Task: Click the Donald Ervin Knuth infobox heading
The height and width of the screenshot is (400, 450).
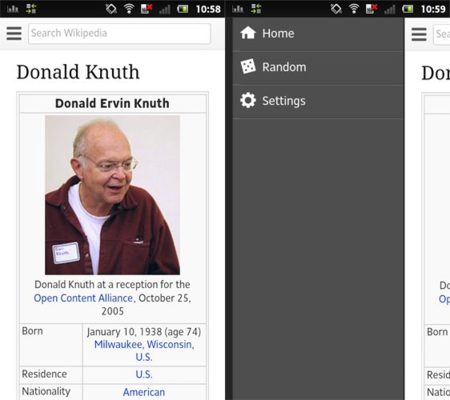Action: (x=112, y=103)
